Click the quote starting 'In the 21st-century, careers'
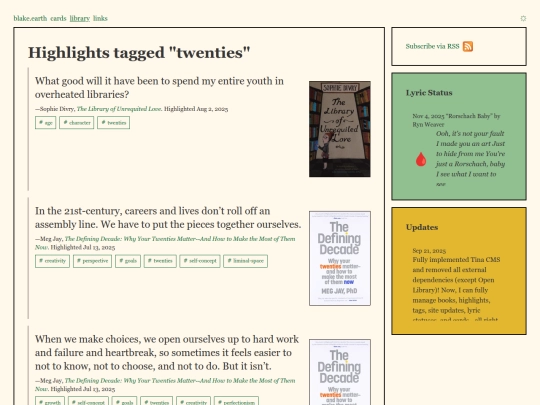The width and height of the screenshot is (540, 405). (168, 218)
